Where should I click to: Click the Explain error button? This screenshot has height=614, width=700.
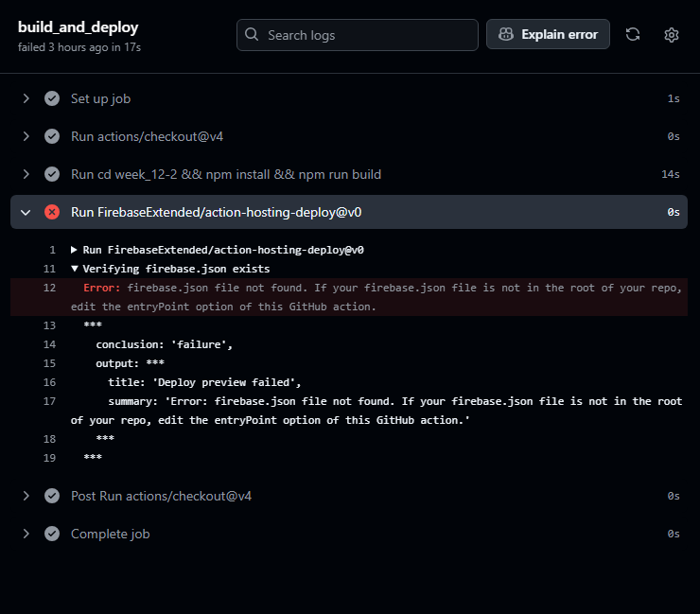(548, 34)
